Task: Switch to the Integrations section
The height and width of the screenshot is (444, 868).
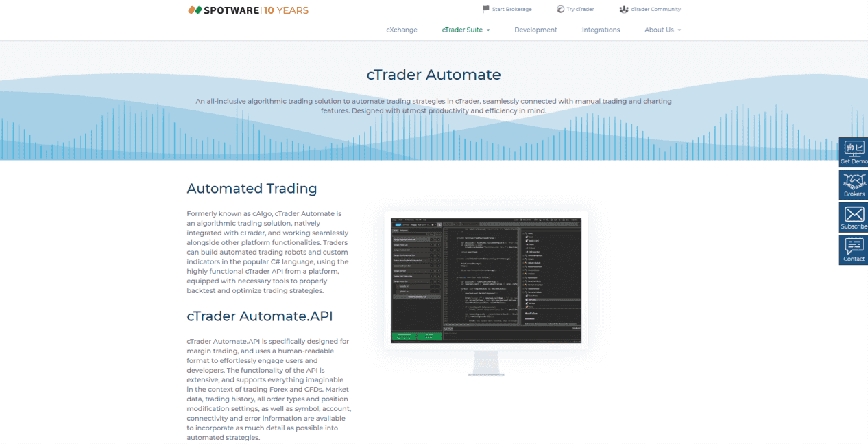Action: point(601,30)
